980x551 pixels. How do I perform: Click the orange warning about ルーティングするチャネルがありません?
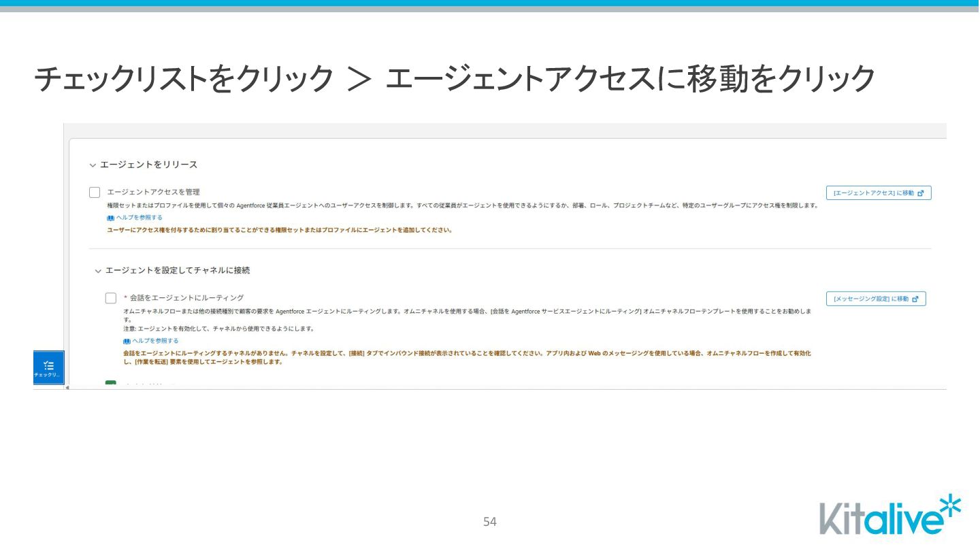pos(467,358)
